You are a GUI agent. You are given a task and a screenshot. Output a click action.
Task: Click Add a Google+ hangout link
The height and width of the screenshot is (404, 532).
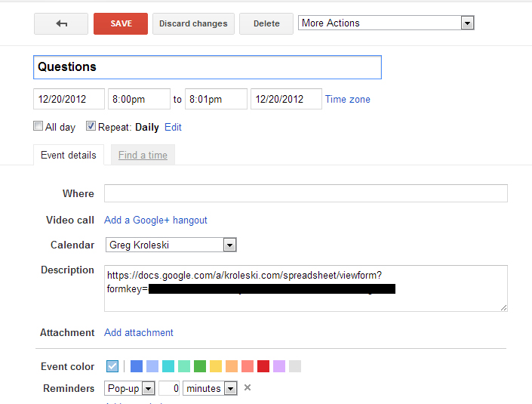pyautogui.click(x=155, y=220)
